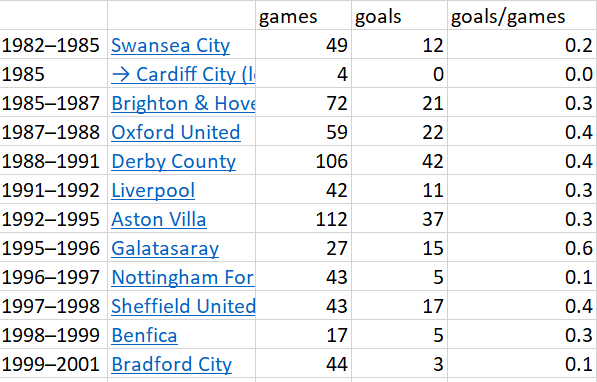Image resolution: width=597 pixels, height=382 pixels.
Task: Select Galatasaray's 0.6 ratio cell
Action: coord(522,247)
